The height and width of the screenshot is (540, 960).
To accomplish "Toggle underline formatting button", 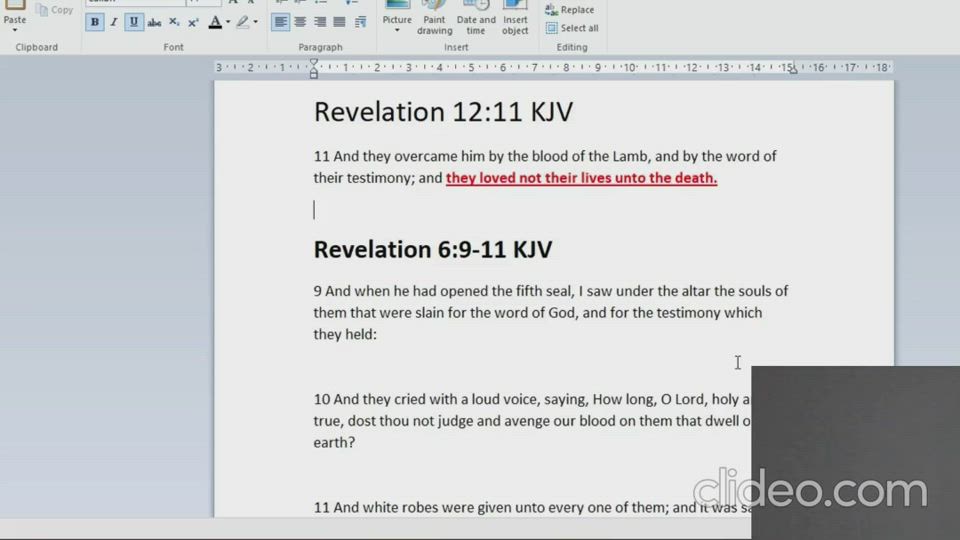I will [134, 22].
